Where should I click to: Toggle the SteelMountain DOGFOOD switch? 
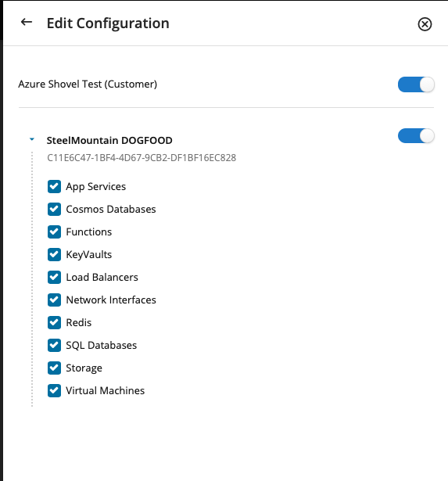[x=416, y=136]
